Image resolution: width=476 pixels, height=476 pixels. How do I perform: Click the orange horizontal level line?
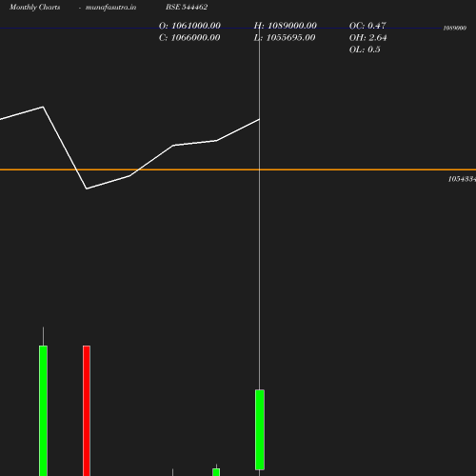point(238,169)
